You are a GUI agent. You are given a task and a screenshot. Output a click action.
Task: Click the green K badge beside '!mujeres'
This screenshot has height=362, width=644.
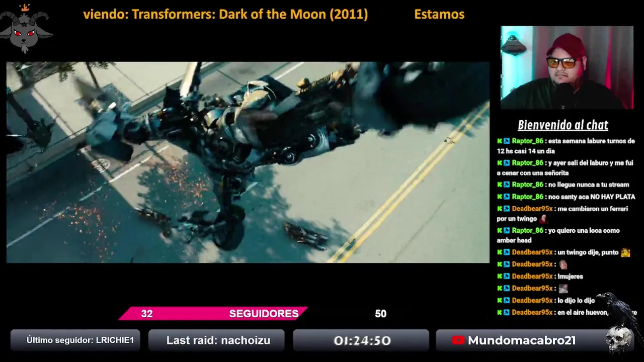coord(500,276)
